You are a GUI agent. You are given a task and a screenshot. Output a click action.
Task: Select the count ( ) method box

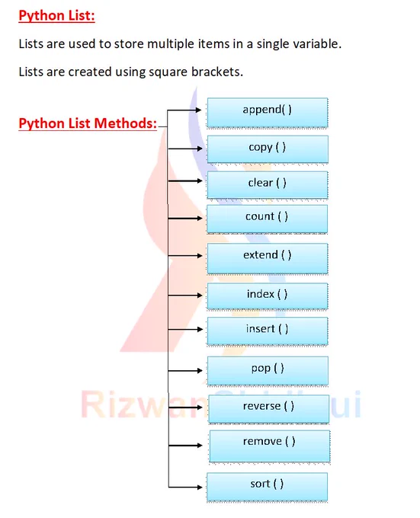(267, 219)
